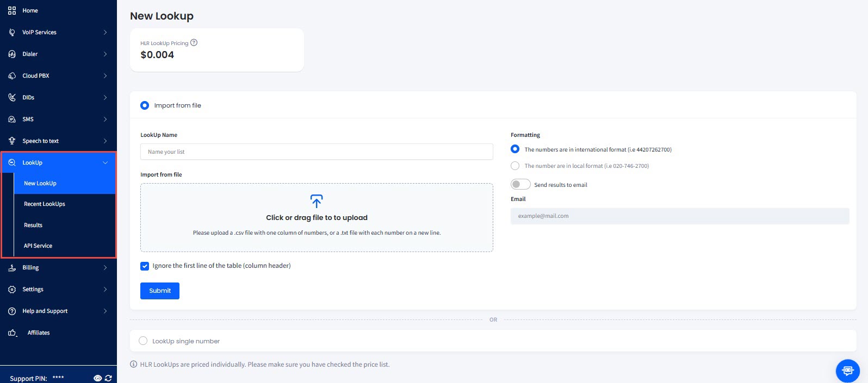Open Affiliates menu item

coord(58,332)
